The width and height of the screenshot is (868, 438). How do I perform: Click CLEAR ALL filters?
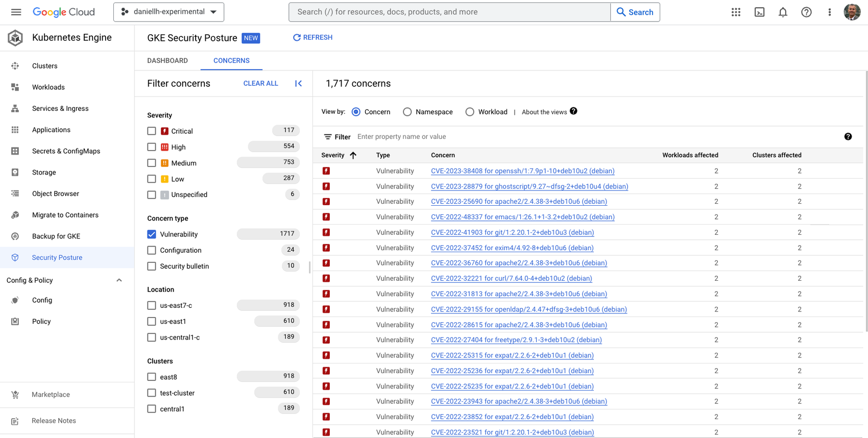tap(261, 83)
